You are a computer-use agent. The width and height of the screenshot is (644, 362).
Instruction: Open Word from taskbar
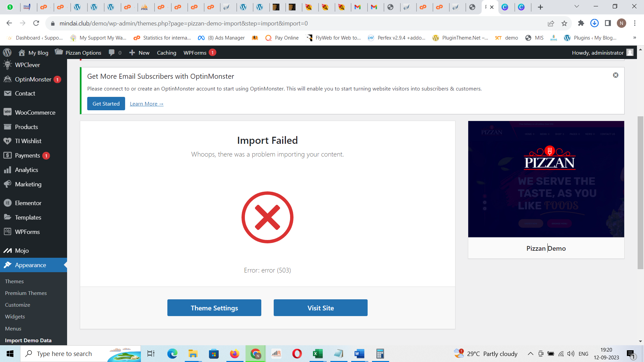pos(359,354)
